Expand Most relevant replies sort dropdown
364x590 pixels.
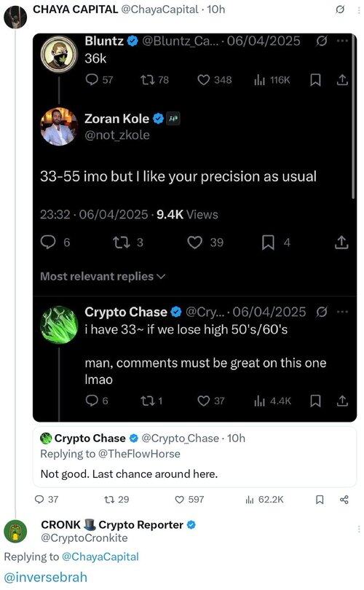pyautogui.click(x=103, y=277)
